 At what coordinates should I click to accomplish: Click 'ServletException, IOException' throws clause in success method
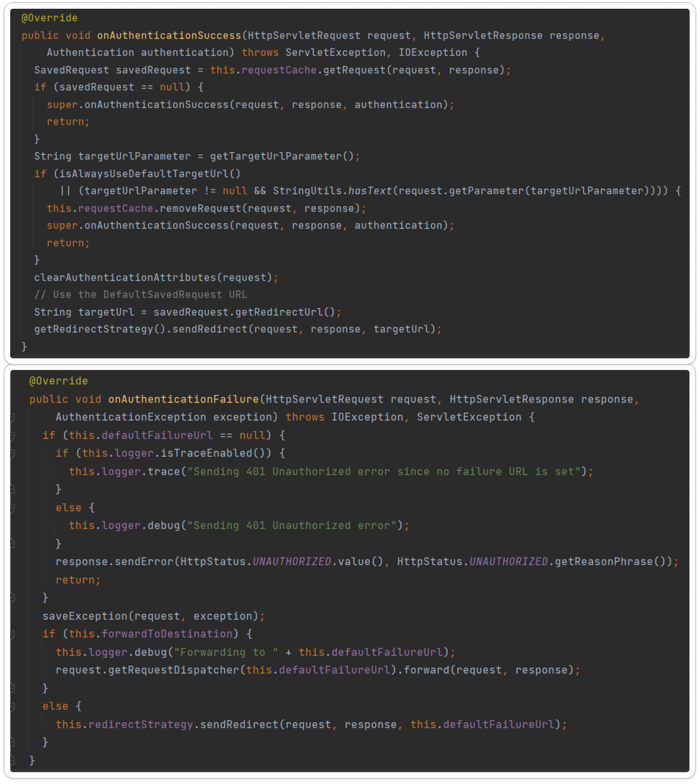pos(376,53)
